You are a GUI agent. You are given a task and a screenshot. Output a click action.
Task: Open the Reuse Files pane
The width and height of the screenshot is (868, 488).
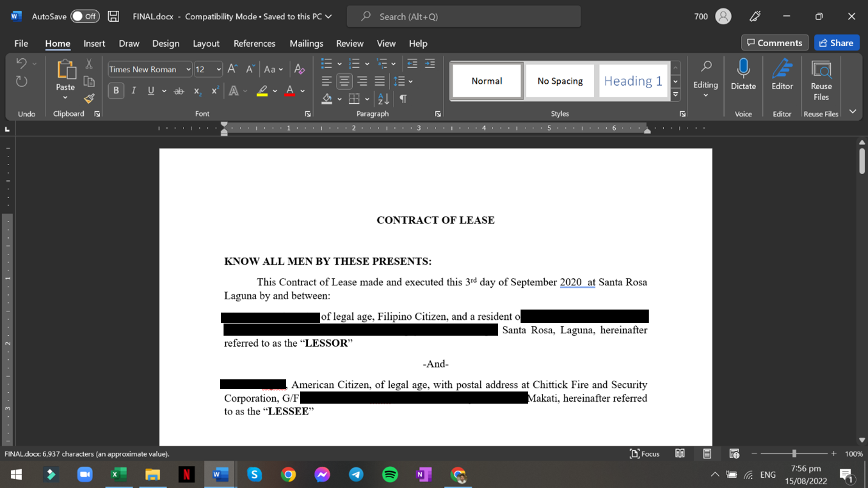pyautogui.click(x=821, y=80)
